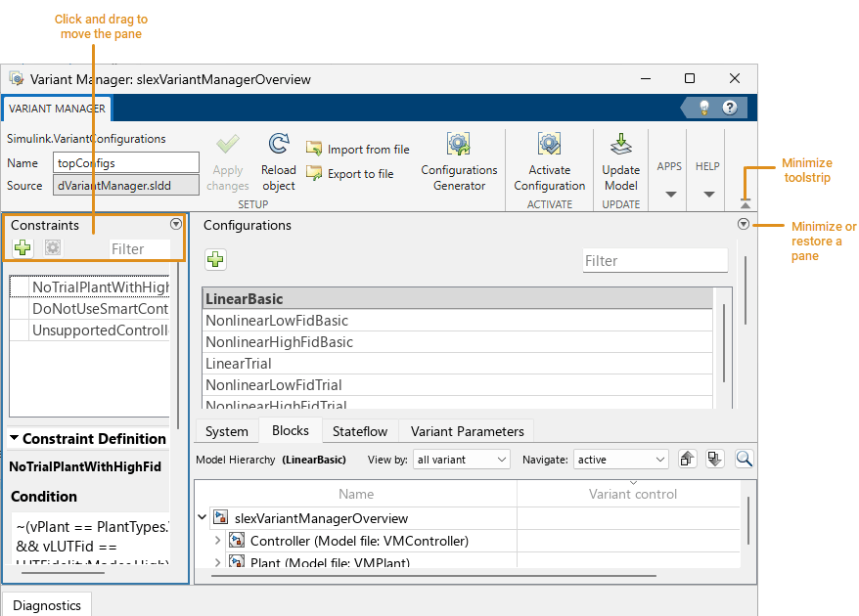Add a new configuration with plus icon
Viewport: 859px width, 616px height.
(215, 259)
